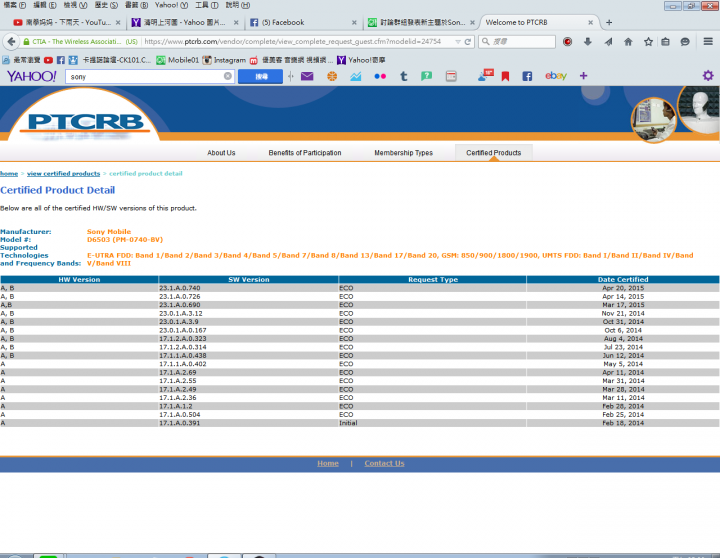Viewport: 720px width, 558px height.
Task: Click the Yahoo! logo in toolbar
Action: tap(31, 76)
